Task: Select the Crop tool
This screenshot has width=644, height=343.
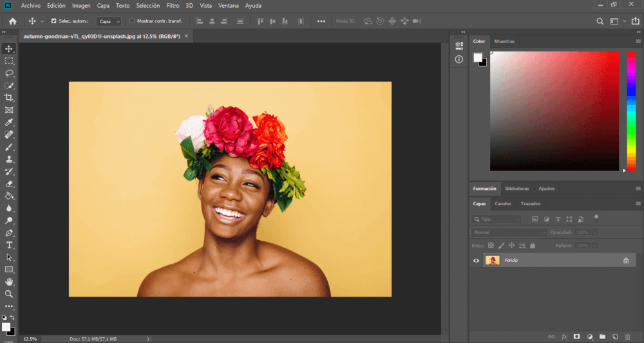Action: click(x=9, y=98)
